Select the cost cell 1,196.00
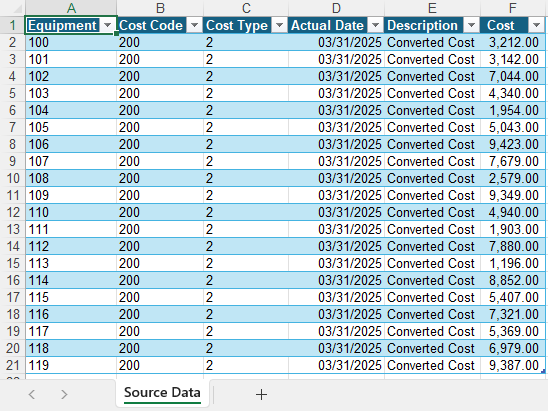 pyautogui.click(x=513, y=264)
